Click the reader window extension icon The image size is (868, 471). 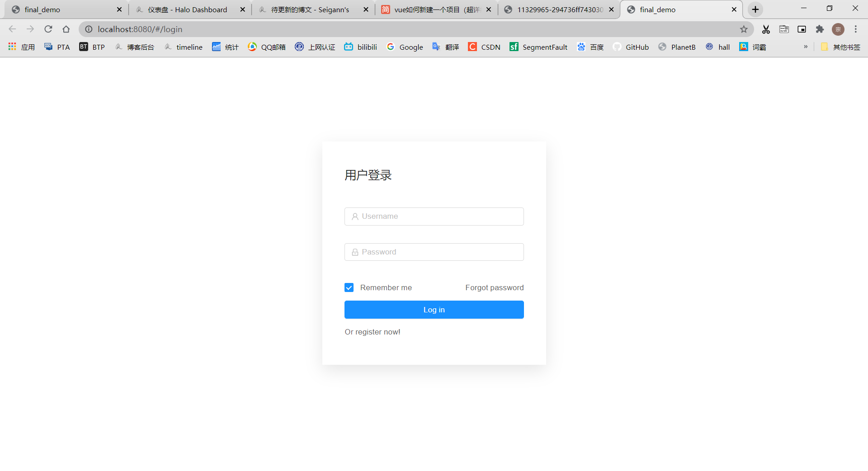(784, 29)
